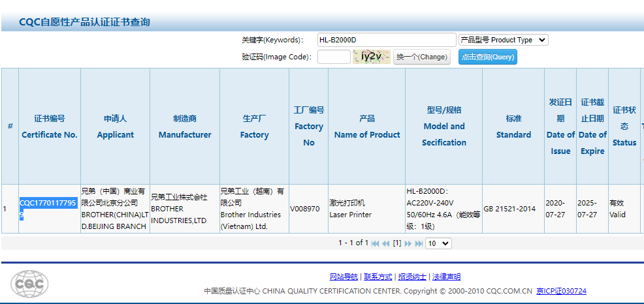The image size is (644, 304).
Task: Click the Factory column header
Action: coord(255,127)
